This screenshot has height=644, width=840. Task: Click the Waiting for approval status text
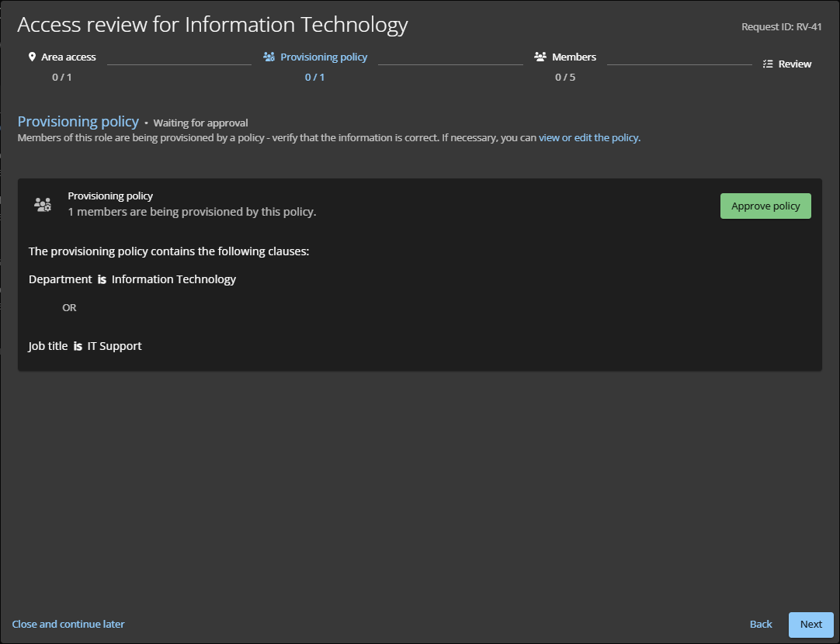pyautogui.click(x=200, y=123)
